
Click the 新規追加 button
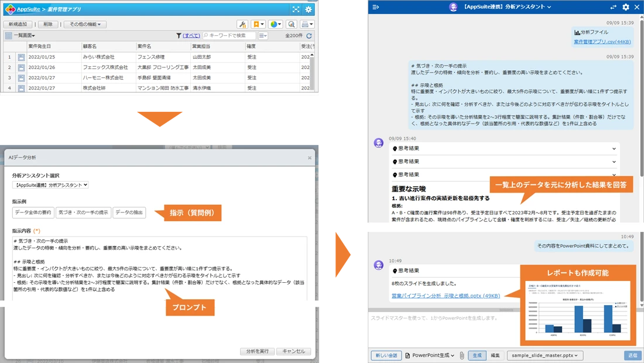point(18,24)
